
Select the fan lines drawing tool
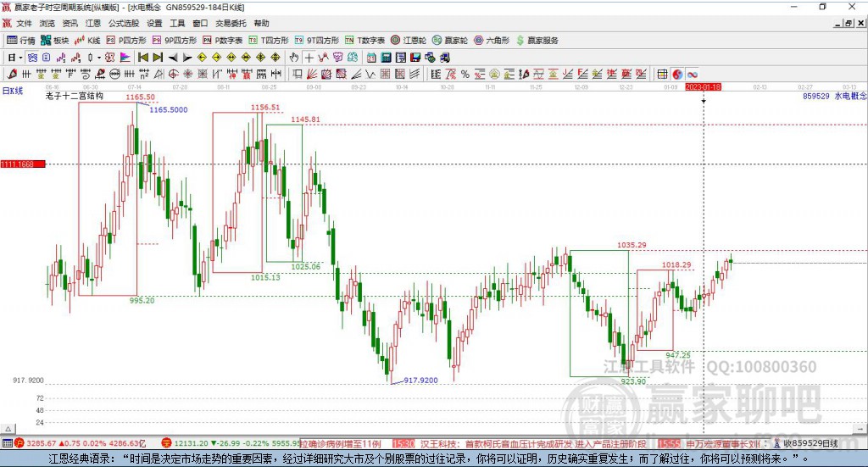pos(312,74)
